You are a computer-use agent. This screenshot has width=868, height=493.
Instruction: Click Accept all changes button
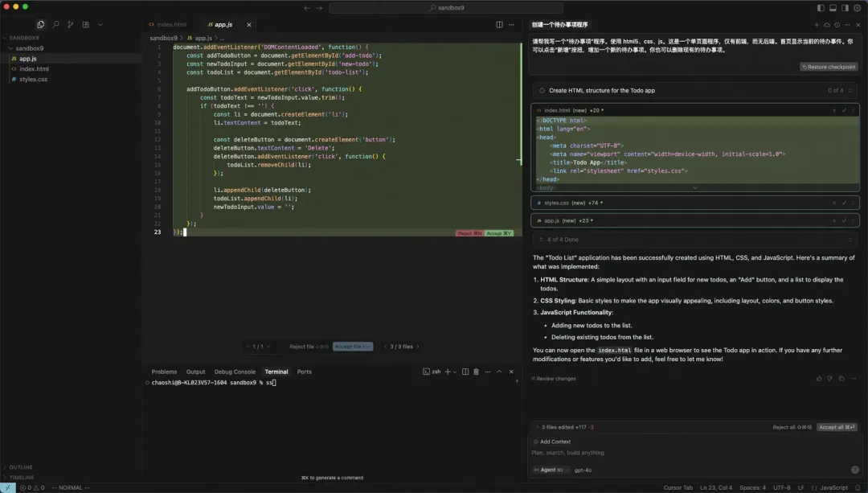(837, 427)
